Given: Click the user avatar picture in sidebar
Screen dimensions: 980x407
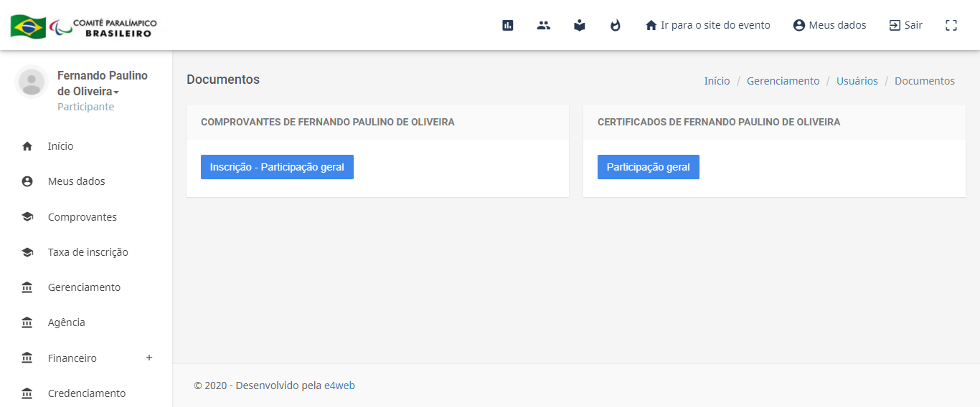Looking at the screenshot, I should pyautogui.click(x=32, y=82).
